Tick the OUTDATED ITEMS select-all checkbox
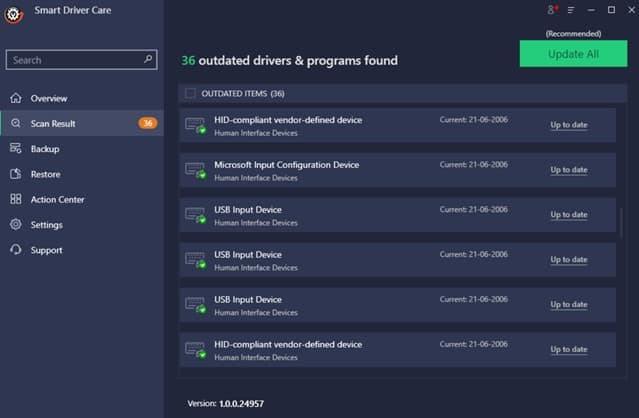Screen dimensions: 639x418 point(190,93)
